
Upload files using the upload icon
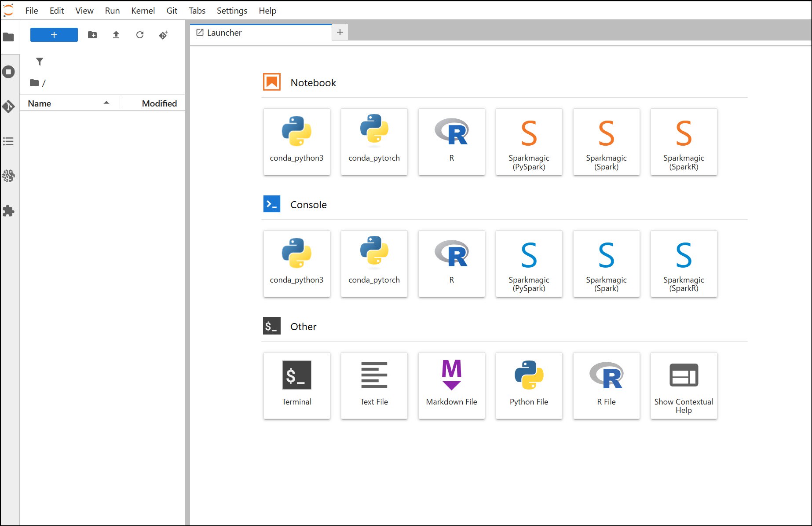tap(116, 35)
